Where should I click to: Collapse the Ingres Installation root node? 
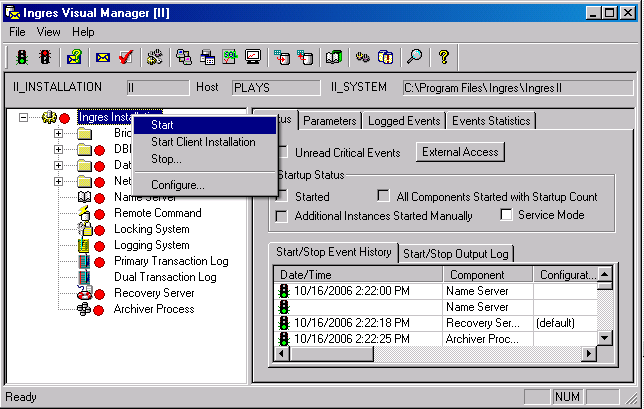point(23,117)
